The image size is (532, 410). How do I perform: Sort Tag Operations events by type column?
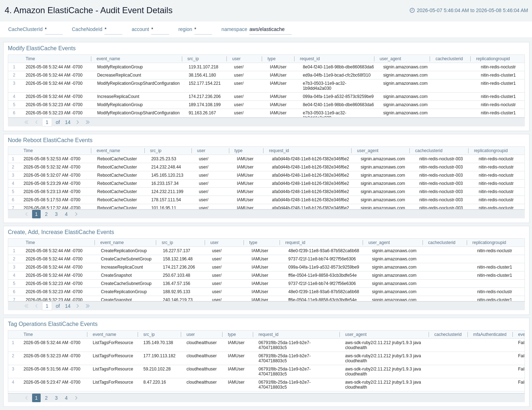point(232,334)
